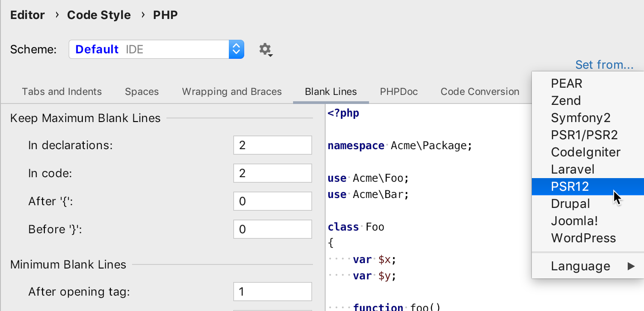The width and height of the screenshot is (644, 311).
Task: Click the Set from... link
Action: click(x=605, y=65)
